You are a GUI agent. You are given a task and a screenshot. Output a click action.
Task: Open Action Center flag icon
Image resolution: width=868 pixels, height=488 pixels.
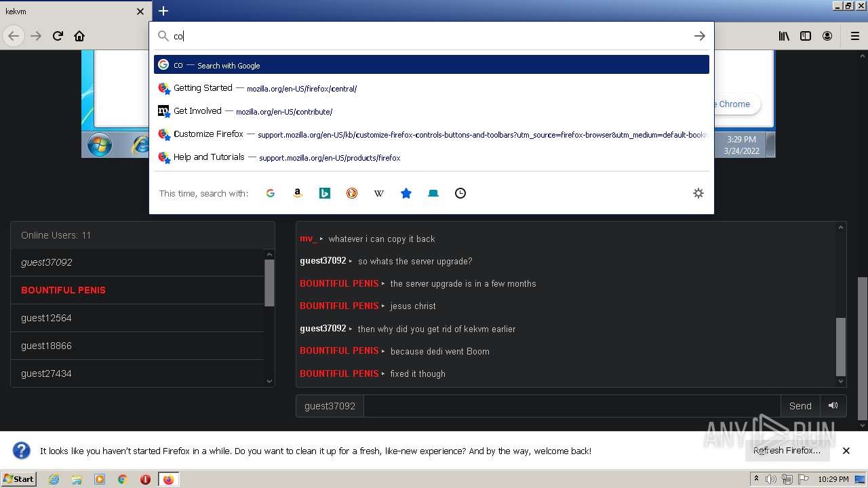[803, 479]
